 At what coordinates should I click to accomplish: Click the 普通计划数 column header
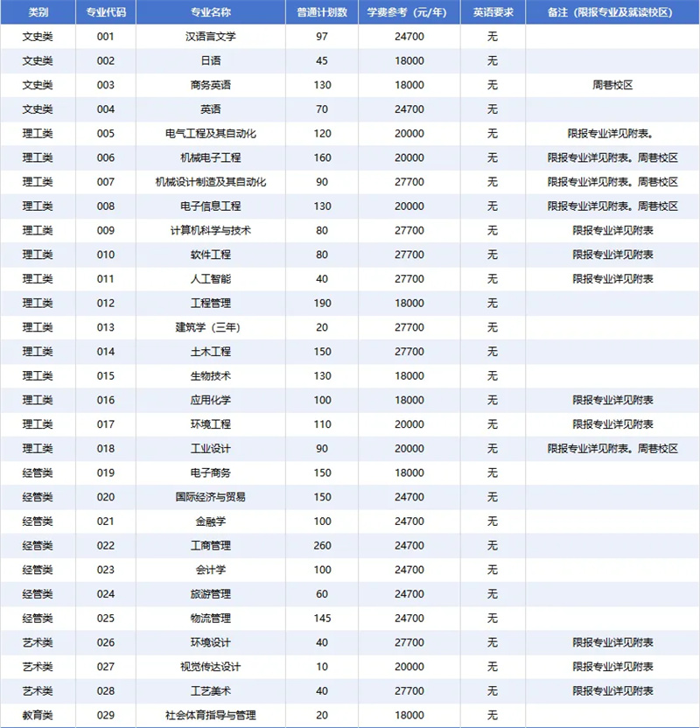322,12
